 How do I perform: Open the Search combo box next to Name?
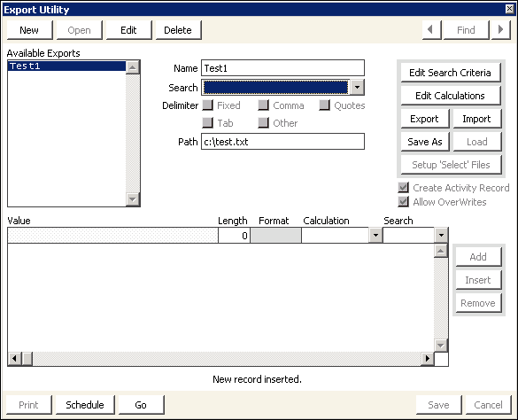click(x=357, y=88)
